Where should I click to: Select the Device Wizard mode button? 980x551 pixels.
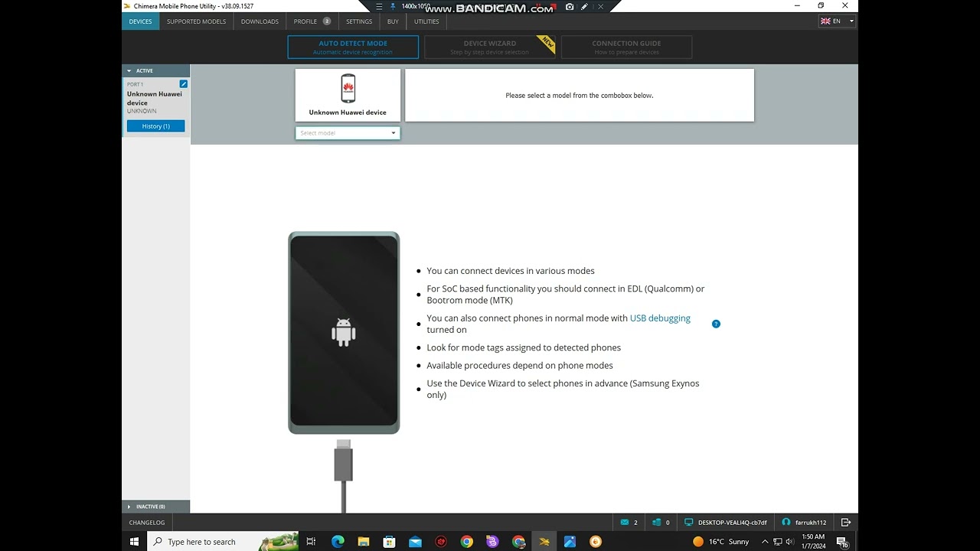(x=490, y=47)
